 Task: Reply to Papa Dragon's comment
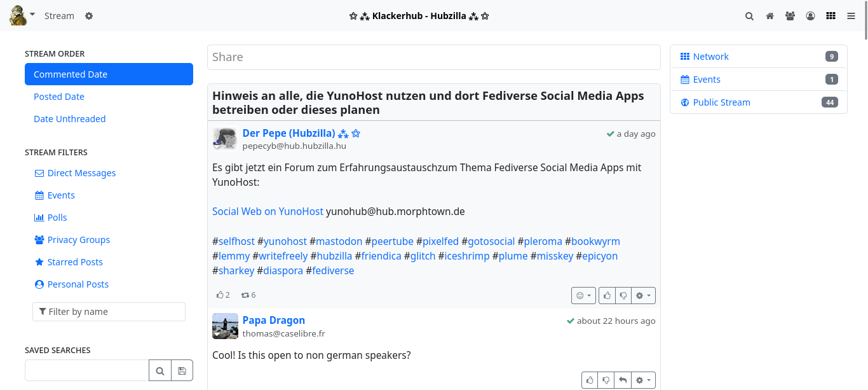pyautogui.click(x=623, y=380)
